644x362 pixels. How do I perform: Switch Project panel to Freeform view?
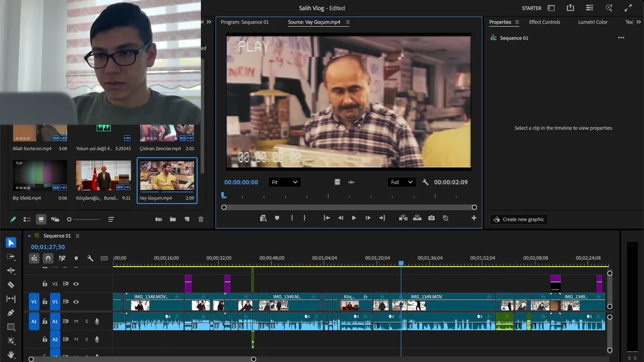click(x=55, y=219)
